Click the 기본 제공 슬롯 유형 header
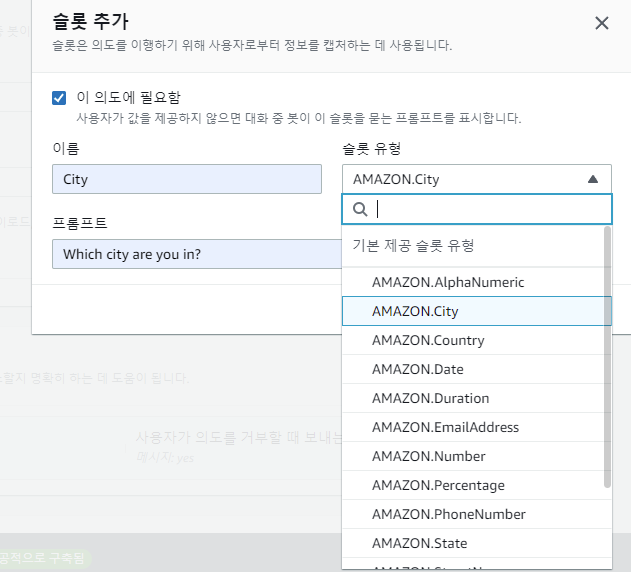The image size is (631, 572). coord(413,245)
